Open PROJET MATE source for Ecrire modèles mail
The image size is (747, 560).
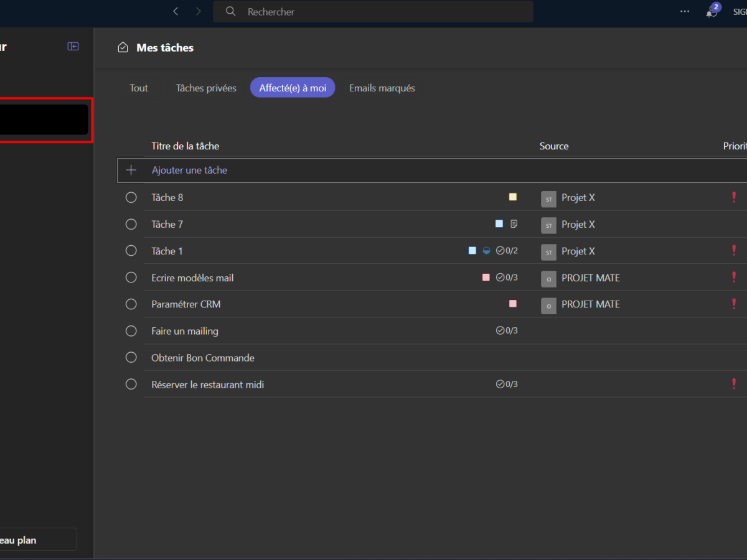point(590,278)
